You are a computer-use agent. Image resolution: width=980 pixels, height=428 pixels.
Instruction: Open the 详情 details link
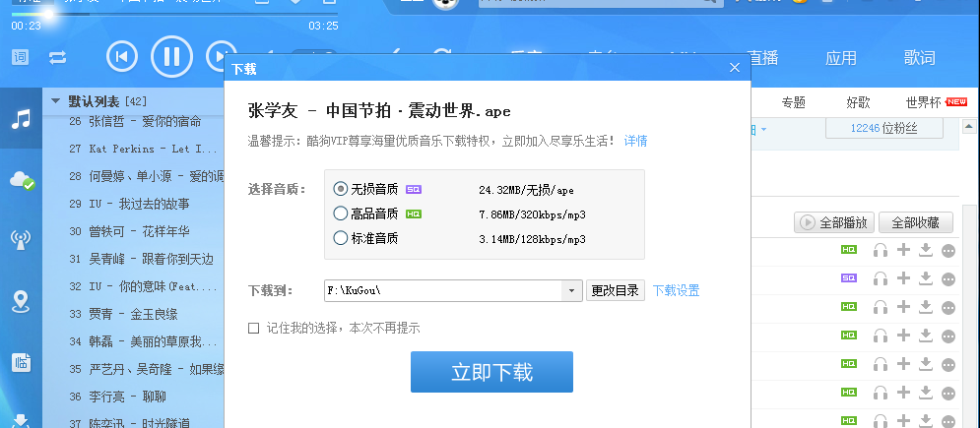point(635,141)
